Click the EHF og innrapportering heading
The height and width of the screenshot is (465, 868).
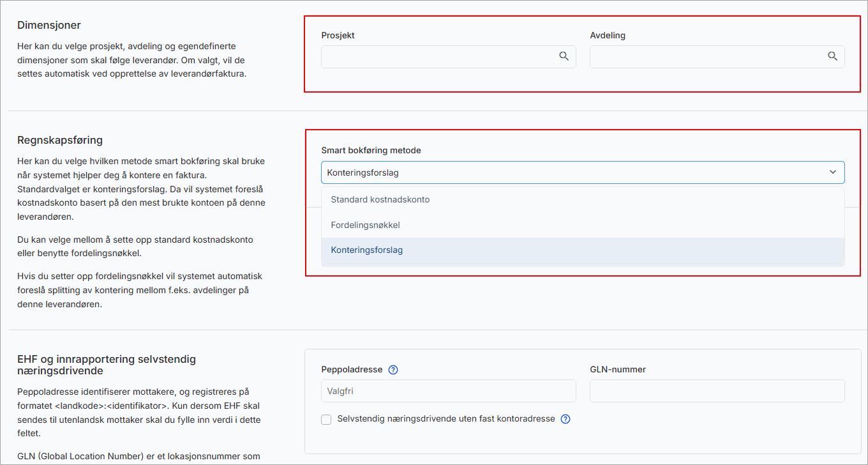107,365
